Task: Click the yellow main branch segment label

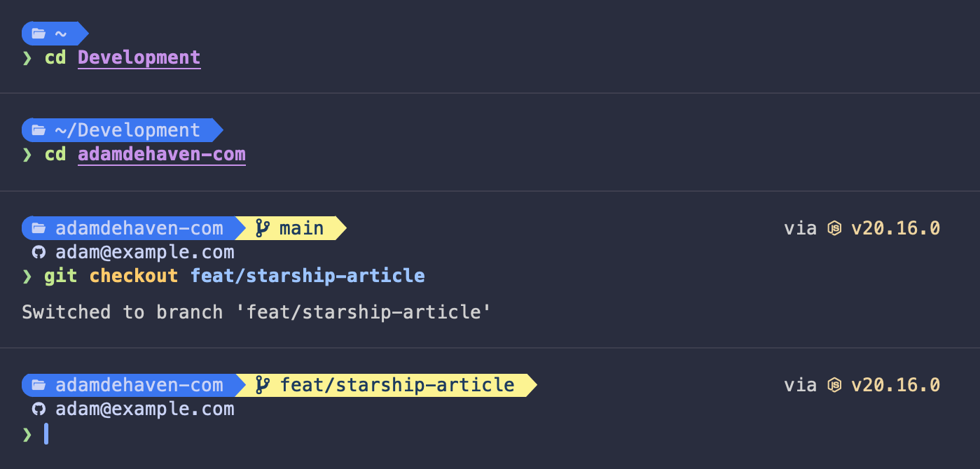Action: coord(301,228)
